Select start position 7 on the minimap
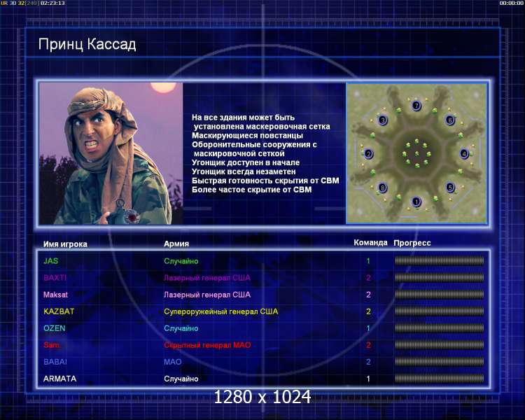The height and width of the screenshot is (420, 525). pyautogui.click(x=416, y=106)
